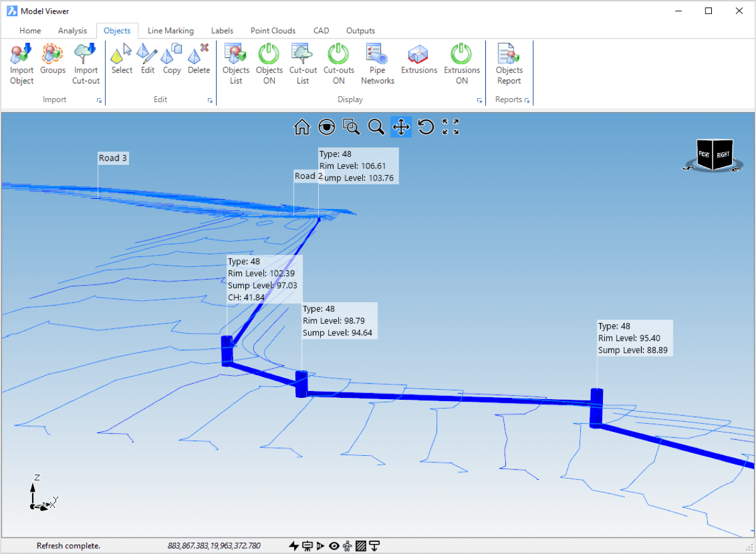Screen dimensions: 756x554
Task: Click the coordinates readout in status bar
Action: [214, 546]
